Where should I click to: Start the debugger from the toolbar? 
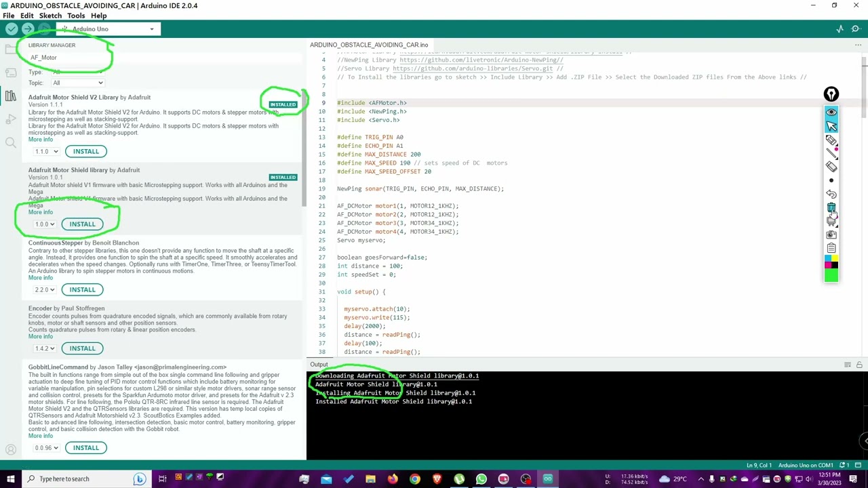(44, 29)
